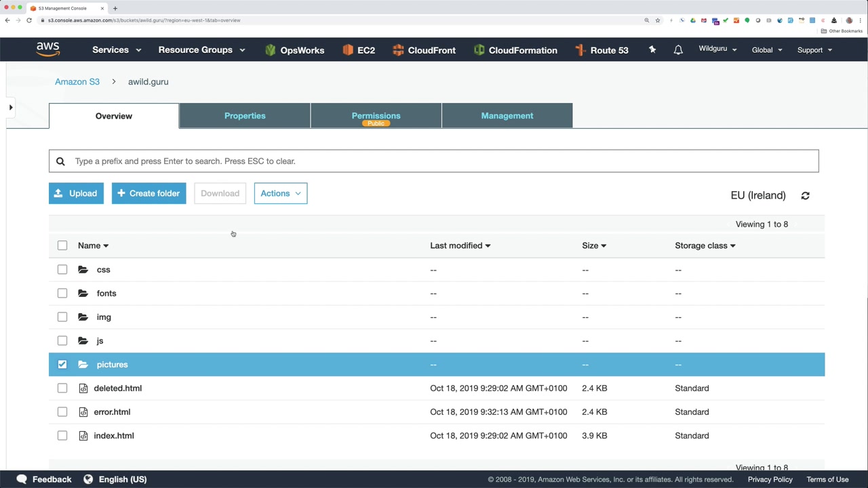Focus the prefix search input field
This screenshot has width=868, height=488.
point(434,161)
